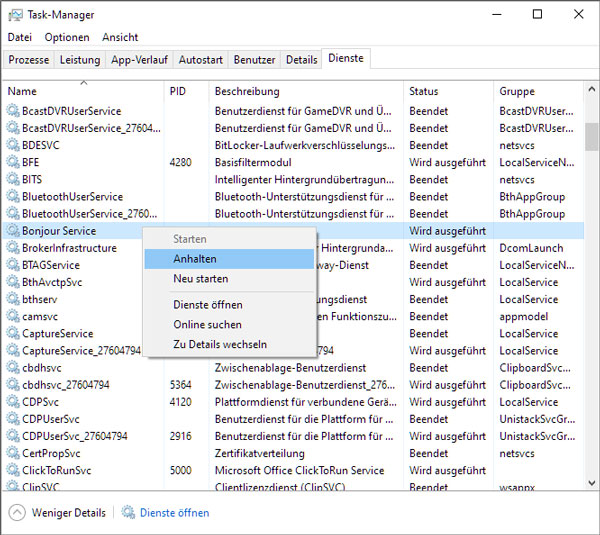Click the gear icon next to cbdhsvc

[x=13, y=368]
